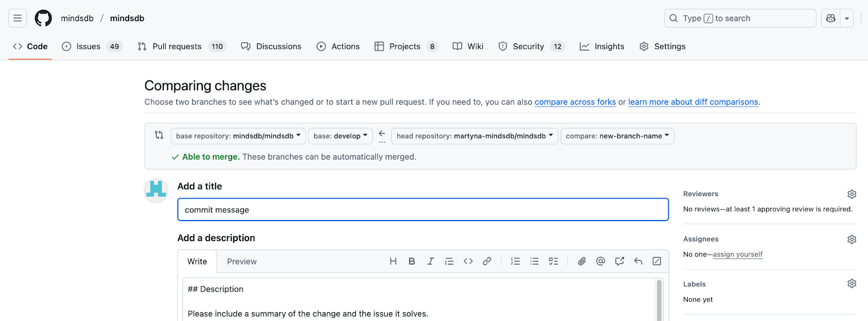Open the mindsdb repository name link

tap(127, 18)
